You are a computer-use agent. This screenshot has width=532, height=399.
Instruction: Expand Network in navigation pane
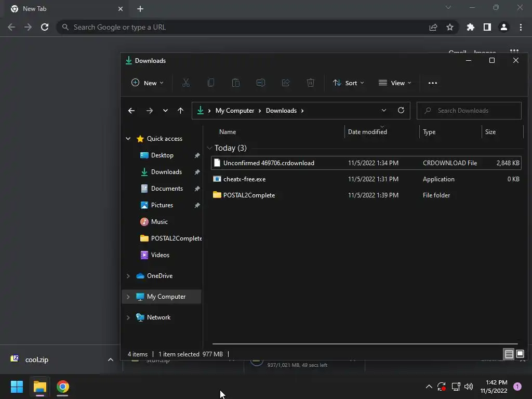[128, 317]
